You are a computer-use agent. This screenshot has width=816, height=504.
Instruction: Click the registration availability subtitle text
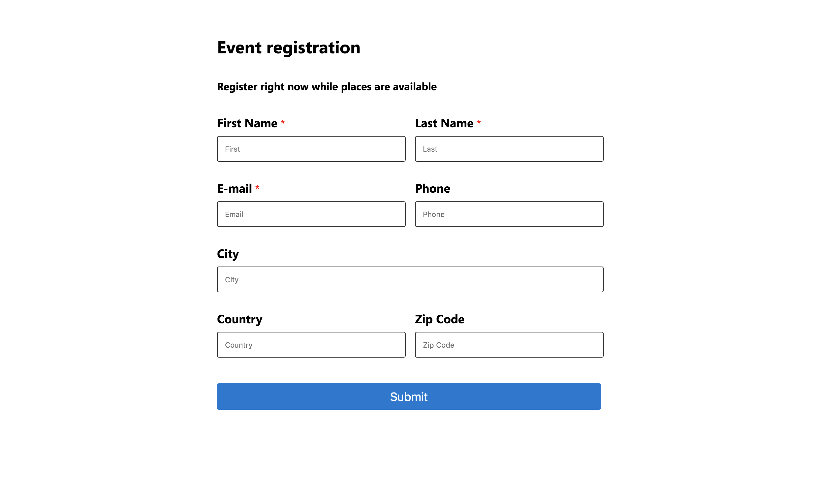327,87
